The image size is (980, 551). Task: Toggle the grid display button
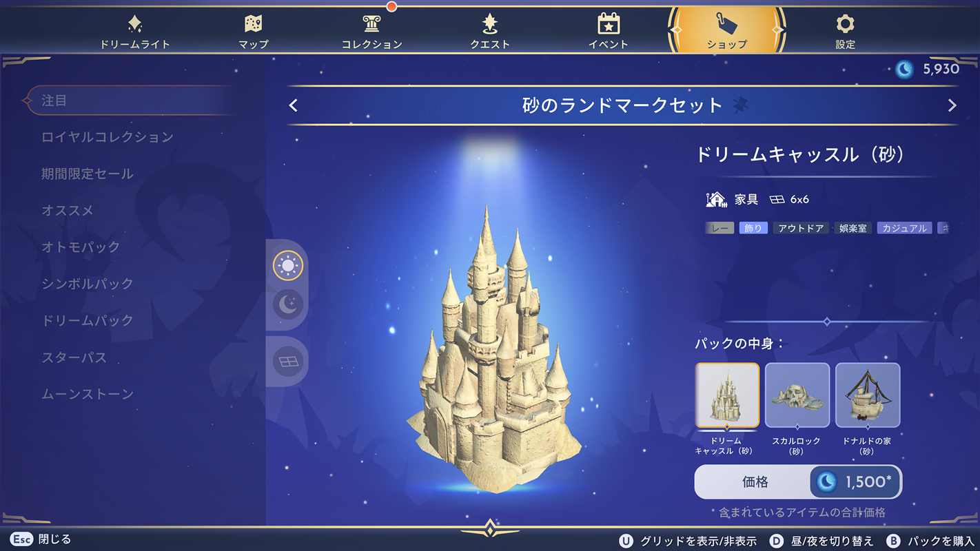pyautogui.click(x=287, y=362)
